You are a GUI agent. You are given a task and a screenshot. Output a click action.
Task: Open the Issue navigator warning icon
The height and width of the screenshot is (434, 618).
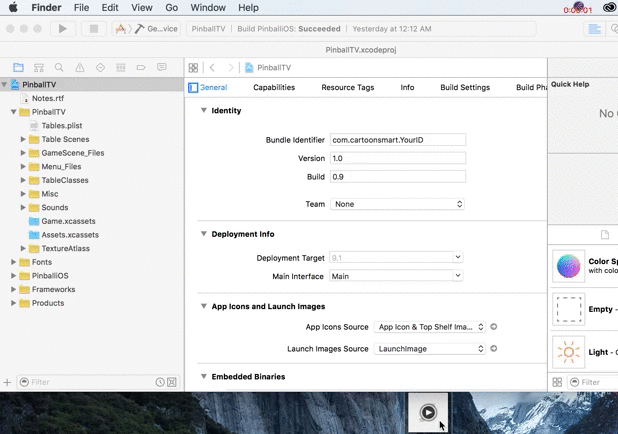[82, 68]
